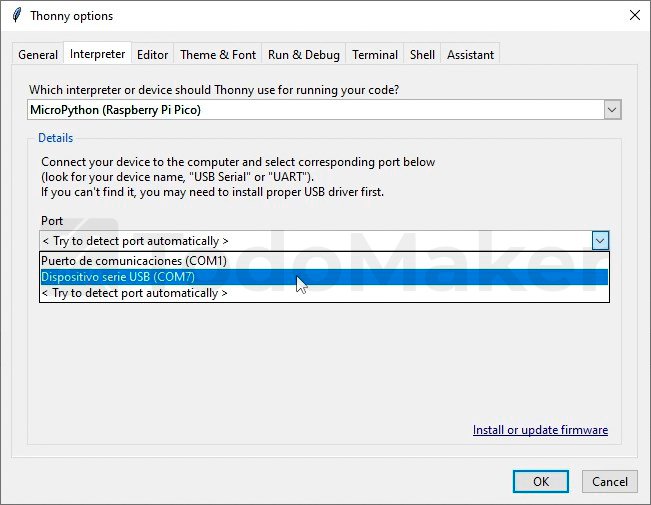This screenshot has width=651, height=505.
Task: Select the Terminal tab
Action: coord(375,55)
